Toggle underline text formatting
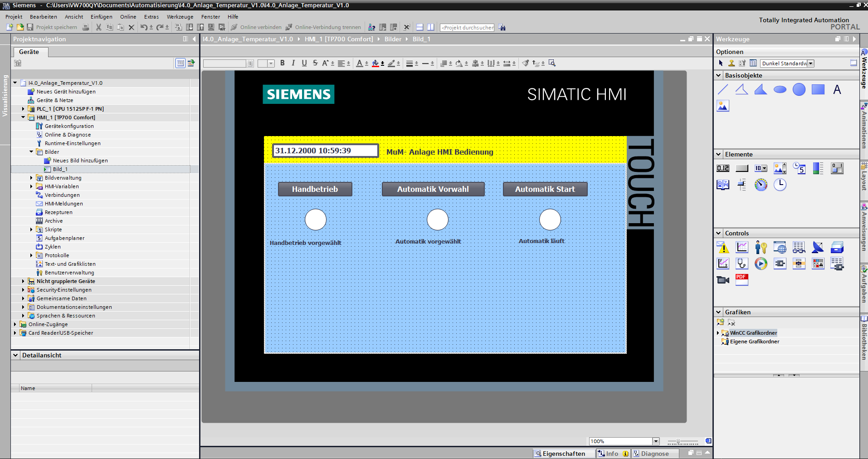Screen dimensions: 868x459 [304, 63]
